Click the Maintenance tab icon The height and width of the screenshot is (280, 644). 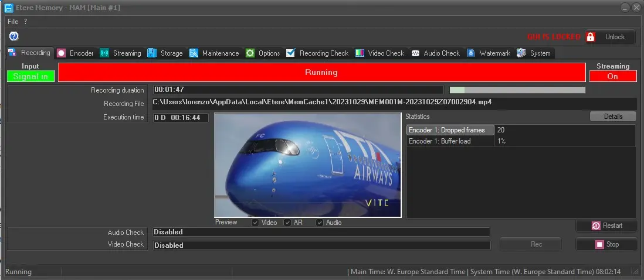point(194,53)
